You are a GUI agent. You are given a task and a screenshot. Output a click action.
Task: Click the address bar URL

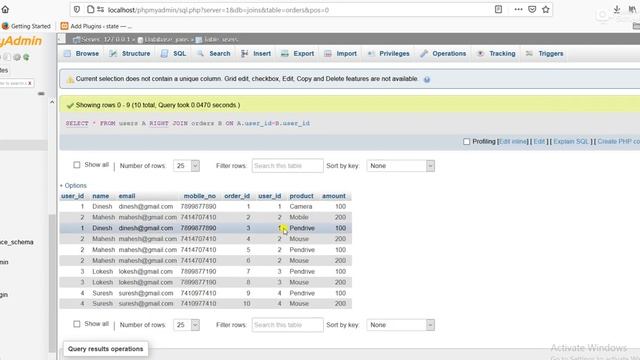tap(218, 10)
